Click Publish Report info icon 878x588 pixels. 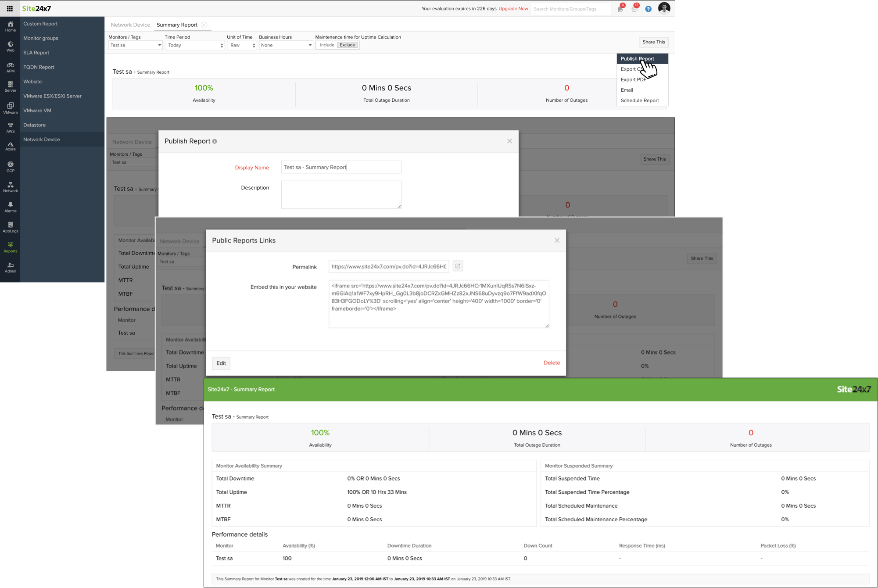[x=215, y=141]
